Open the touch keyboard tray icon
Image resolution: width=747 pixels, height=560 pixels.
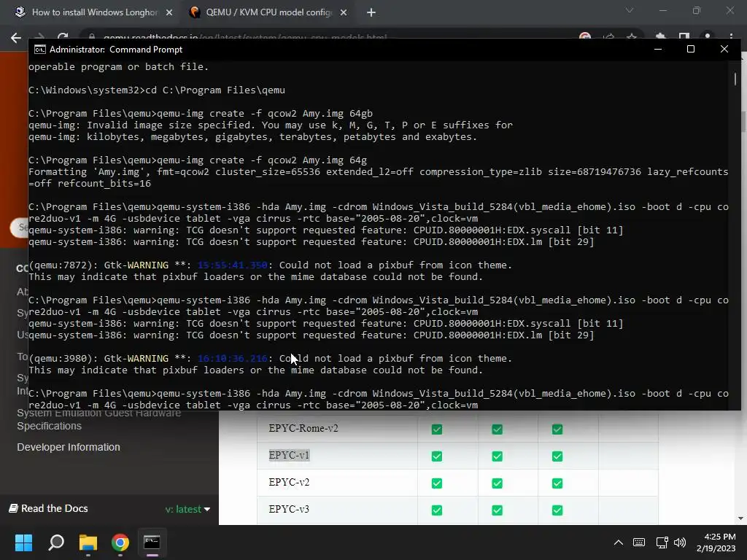pos(639,542)
